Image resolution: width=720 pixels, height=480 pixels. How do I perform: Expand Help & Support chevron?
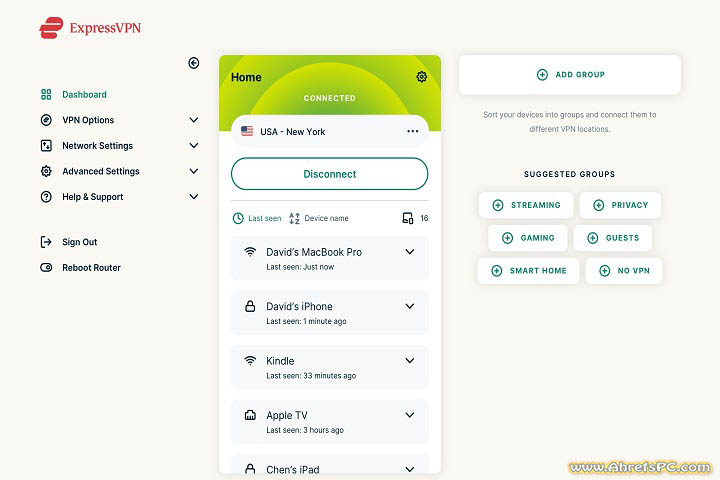(194, 197)
